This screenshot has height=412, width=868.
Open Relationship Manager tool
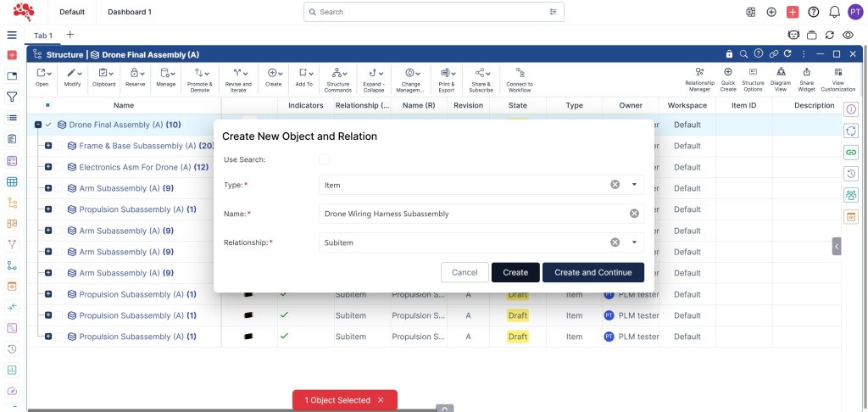click(699, 80)
